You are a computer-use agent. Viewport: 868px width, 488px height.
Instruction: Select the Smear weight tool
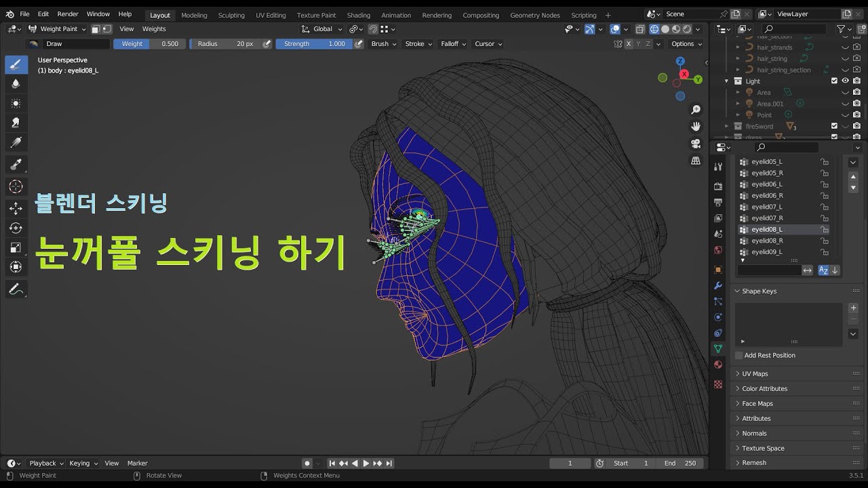pos(16,123)
